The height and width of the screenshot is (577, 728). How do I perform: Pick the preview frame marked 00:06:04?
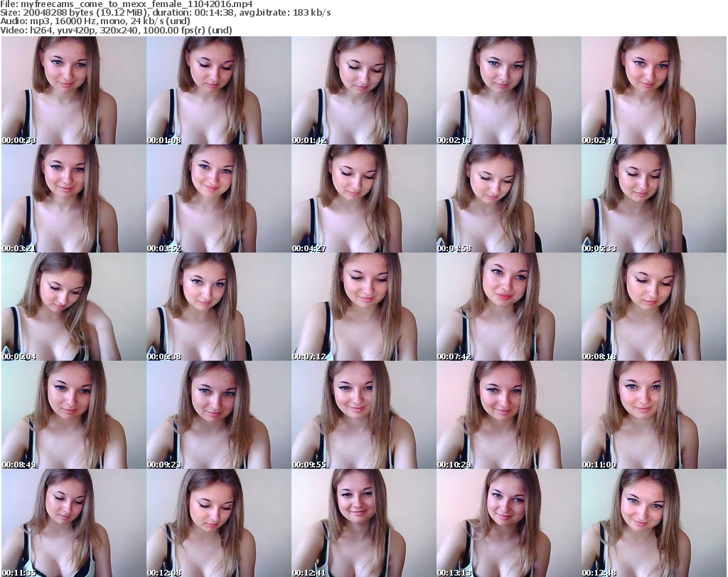pyautogui.click(x=73, y=307)
